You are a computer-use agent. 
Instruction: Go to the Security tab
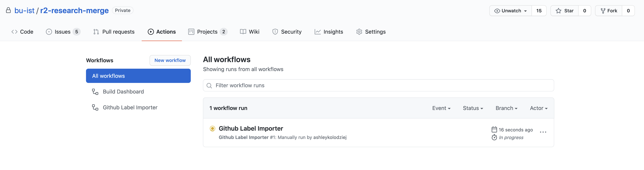click(287, 32)
